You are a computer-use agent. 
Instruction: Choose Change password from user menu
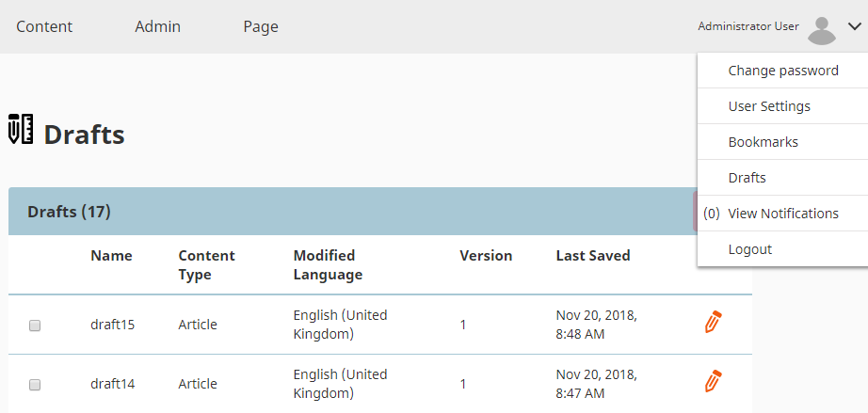(x=783, y=71)
